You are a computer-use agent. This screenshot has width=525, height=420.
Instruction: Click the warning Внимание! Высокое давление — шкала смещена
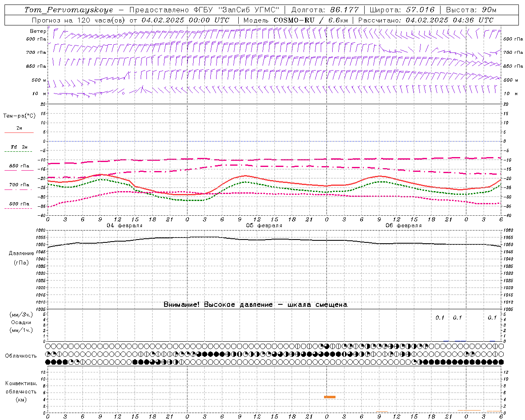pos(256,305)
